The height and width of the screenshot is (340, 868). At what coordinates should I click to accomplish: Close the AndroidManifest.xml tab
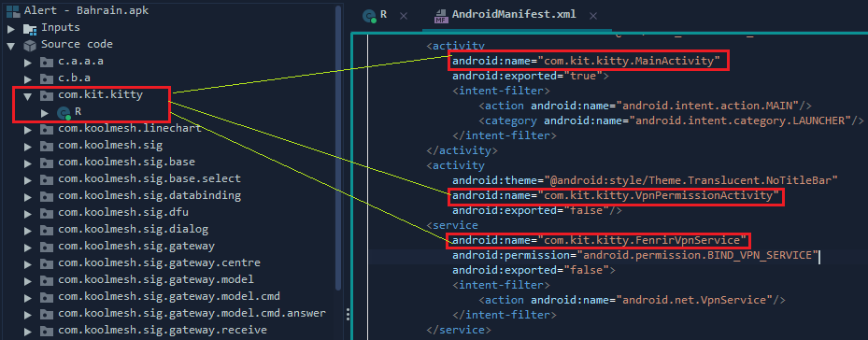coord(593,16)
